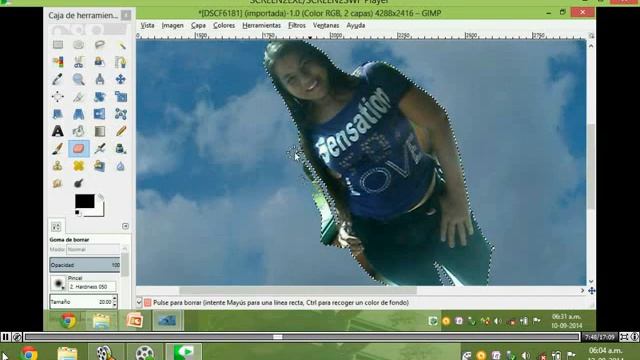Select the Scissors Select tool
The width and height of the screenshot is (640, 360).
78,62
